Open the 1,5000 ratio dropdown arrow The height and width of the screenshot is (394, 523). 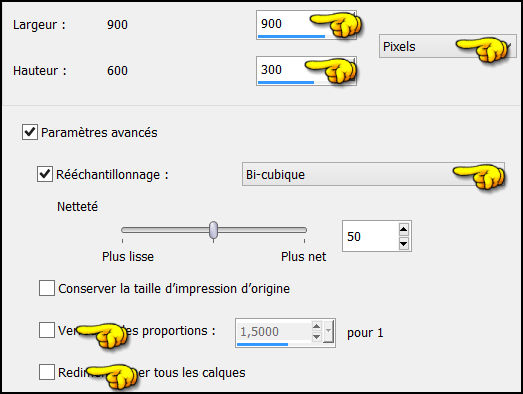[x=329, y=331]
